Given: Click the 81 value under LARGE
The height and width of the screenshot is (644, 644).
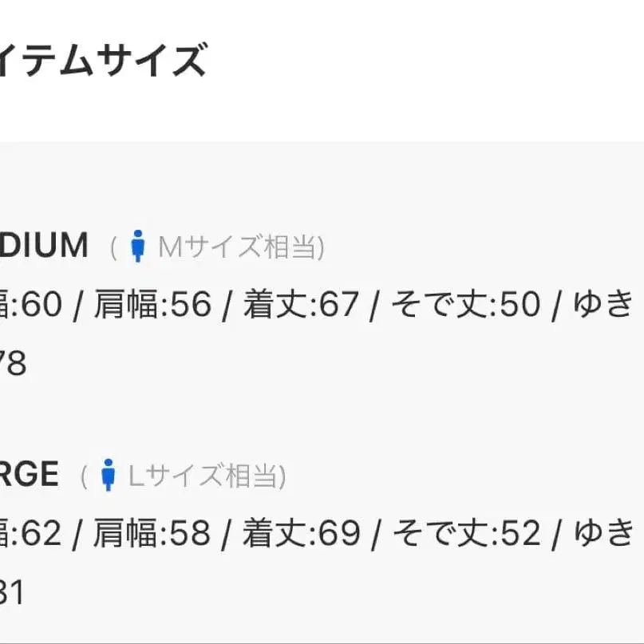Looking at the screenshot, I should coord(12,592).
